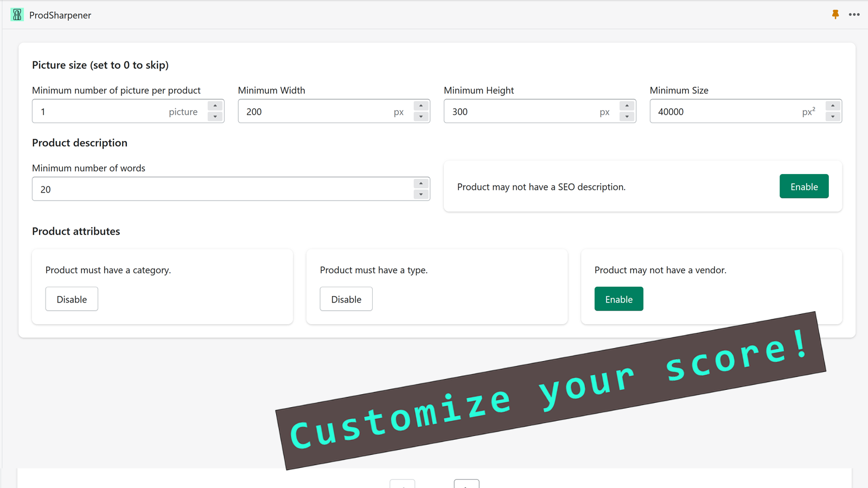Disable the product category requirement
Image resolution: width=868 pixels, height=488 pixels.
click(x=72, y=299)
